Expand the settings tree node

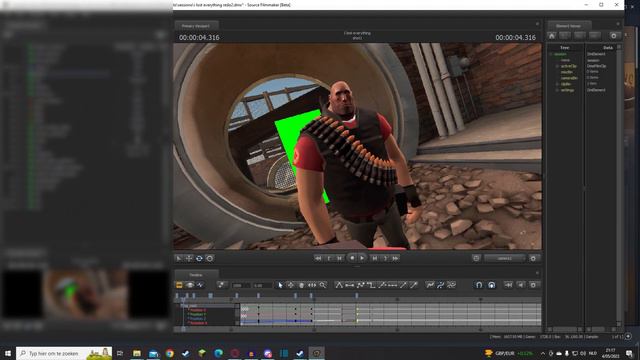pos(557,90)
